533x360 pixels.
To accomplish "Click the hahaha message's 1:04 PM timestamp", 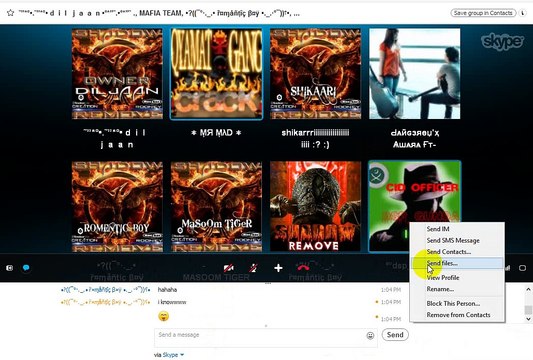I will 391,290.
